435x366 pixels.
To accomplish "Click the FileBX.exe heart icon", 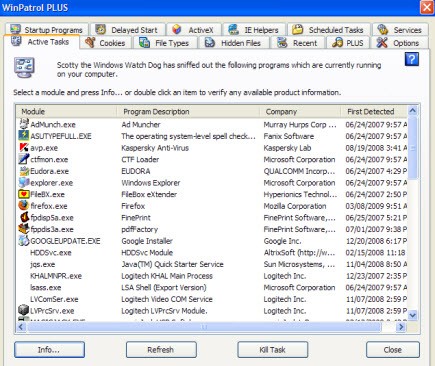I will pyautogui.click(x=24, y=194).
